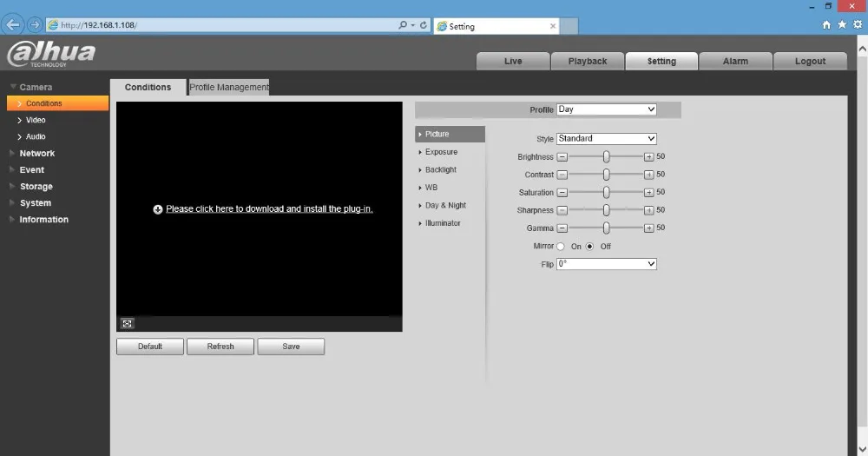Image resolution: width=868 pixels, height=456 pixels.
Task: Click the Internet Explorer page icon in address bar
Action: (x=53, y=25)
